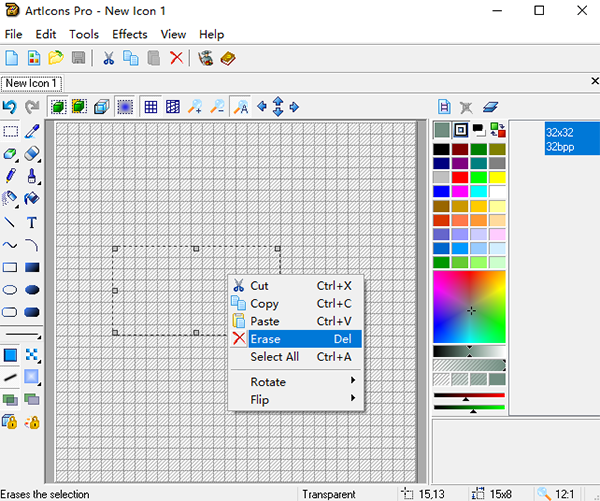Open file using the folder icon

click(56, 58)
